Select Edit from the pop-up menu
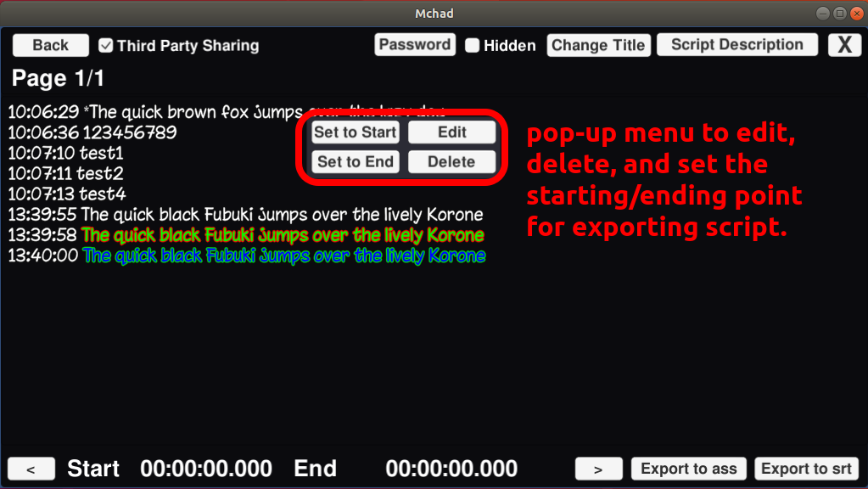 click(x=452, y=132)
